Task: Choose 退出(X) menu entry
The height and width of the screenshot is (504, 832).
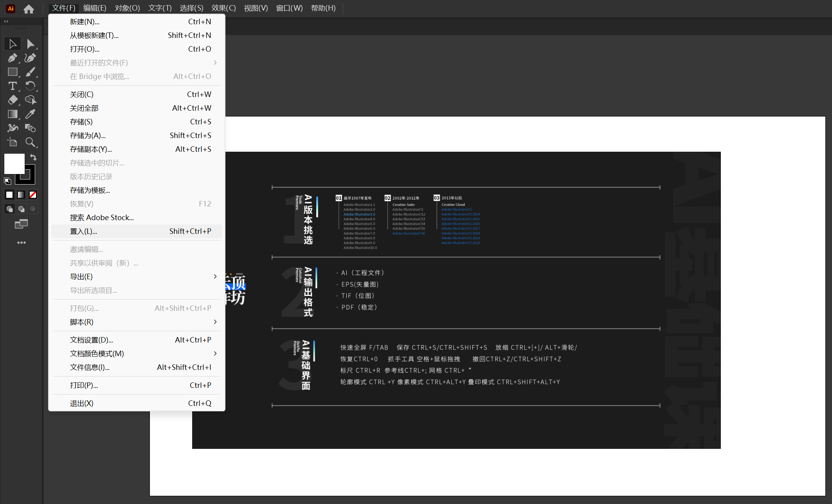Action: click(x=137, y=404)
